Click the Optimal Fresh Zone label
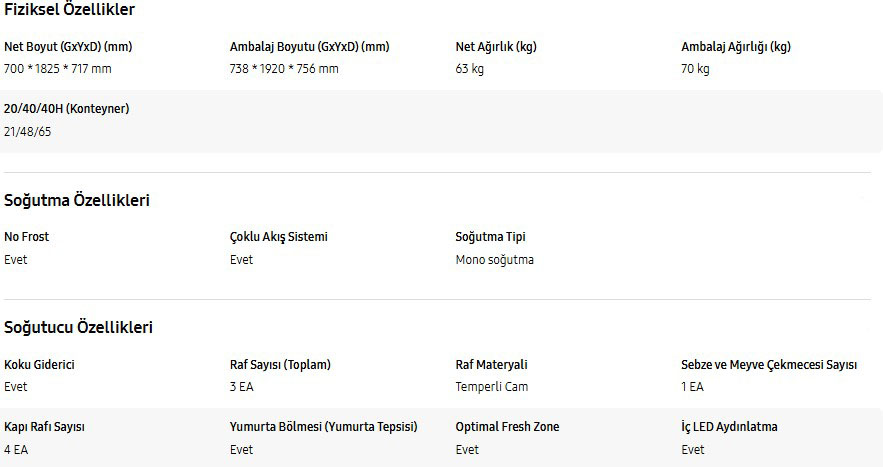This screenshot has width=883, height=467. tap(507, 427)
